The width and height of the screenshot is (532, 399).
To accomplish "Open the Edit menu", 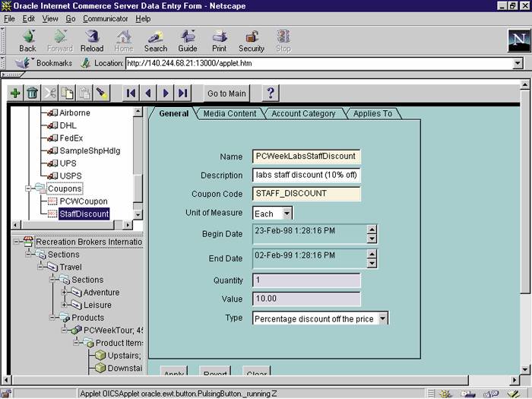I will click(x=29, y=19).
